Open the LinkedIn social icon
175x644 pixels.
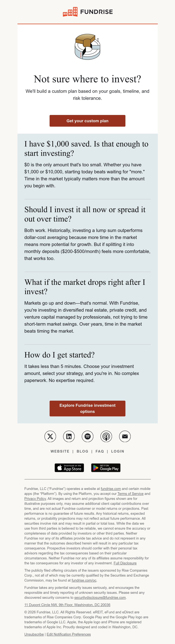(x=69, y=436)
